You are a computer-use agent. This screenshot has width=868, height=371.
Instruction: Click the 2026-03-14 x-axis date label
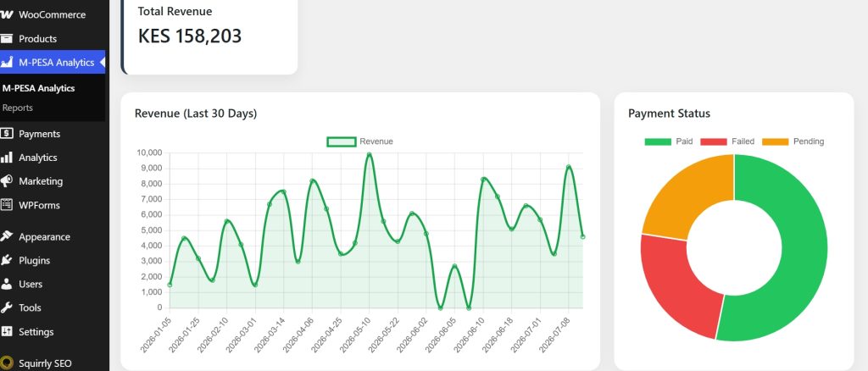pyautogui.click(x=270, y=334)
